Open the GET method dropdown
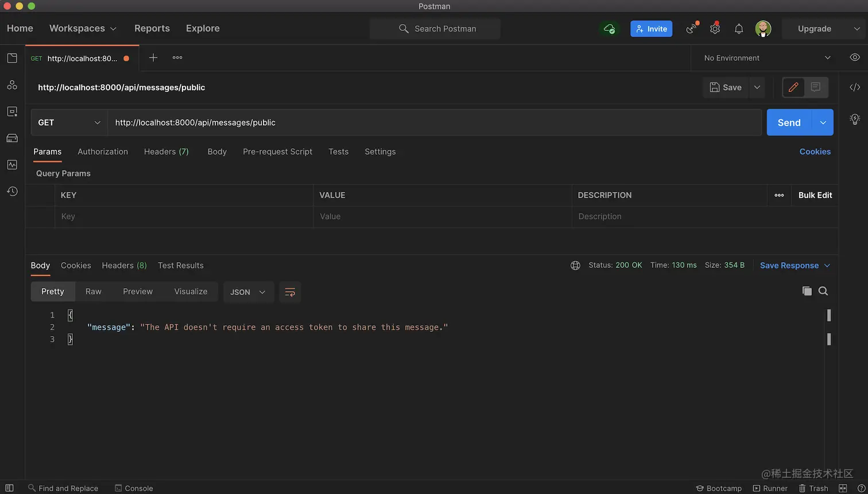Screen dimensions: 868x494 (69, 122)
